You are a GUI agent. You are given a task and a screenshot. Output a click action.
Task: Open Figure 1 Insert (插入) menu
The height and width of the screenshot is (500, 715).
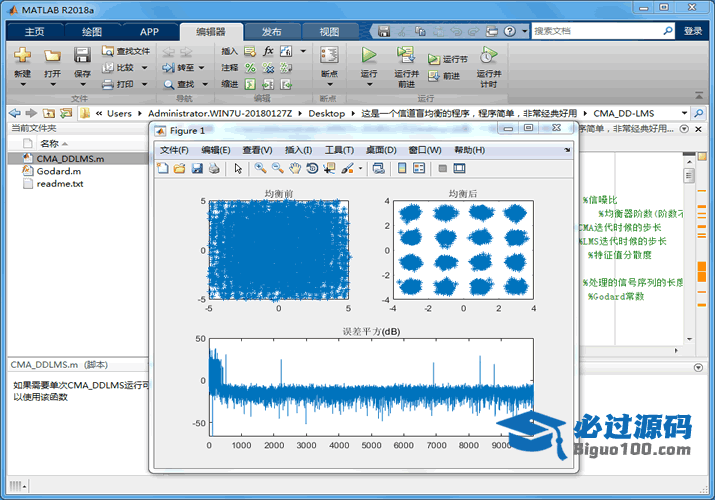click(298, 150)
